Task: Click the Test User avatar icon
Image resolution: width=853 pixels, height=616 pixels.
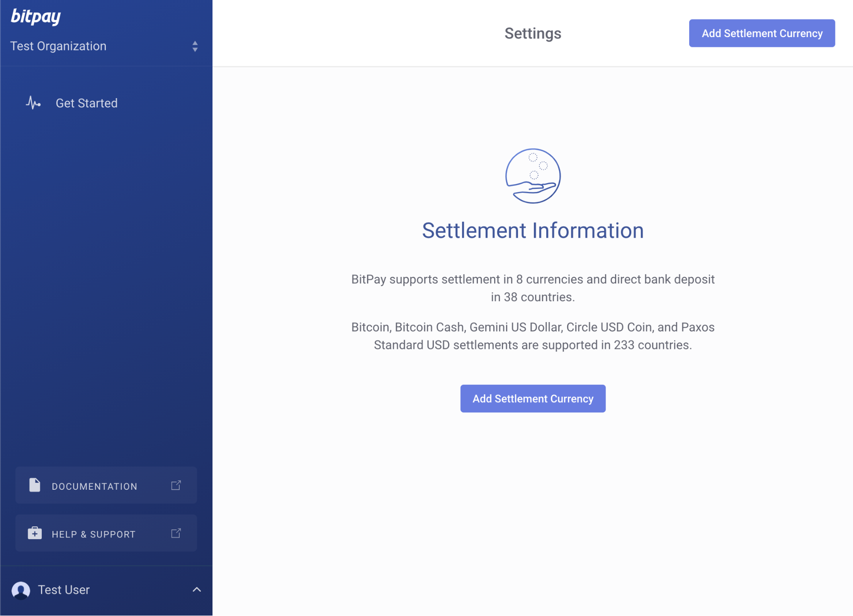Action: (21, 590)
